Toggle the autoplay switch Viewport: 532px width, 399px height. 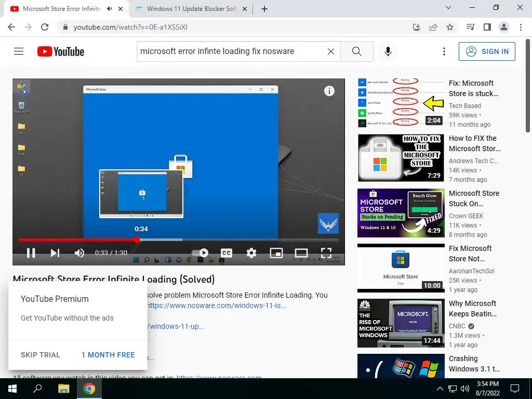[x=200, y=253]
